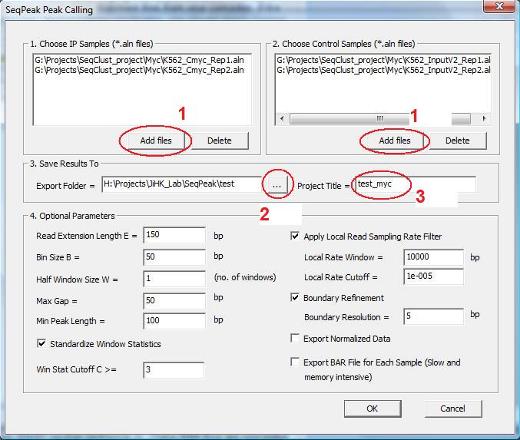This screenshot has width=520, height=440.
Task: Uncheck Standardize Window Statistics
Action: click(x=41, y=343)
